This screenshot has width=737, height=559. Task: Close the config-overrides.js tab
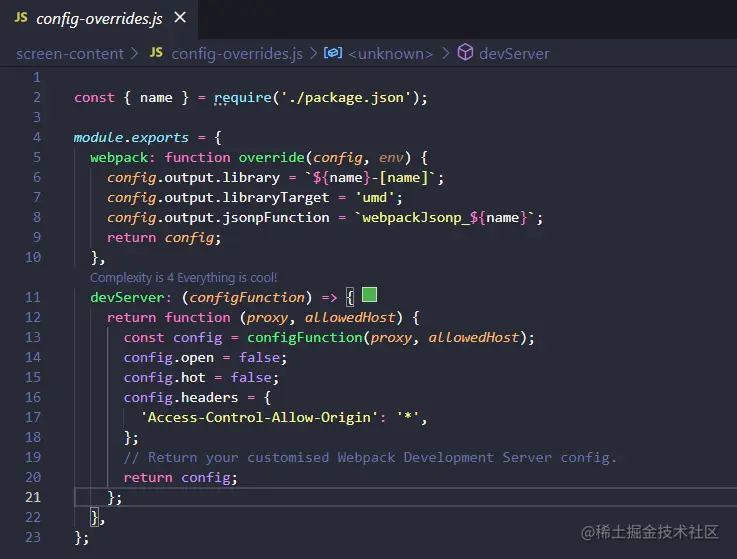pyautogui.click(x=180, y=18)
